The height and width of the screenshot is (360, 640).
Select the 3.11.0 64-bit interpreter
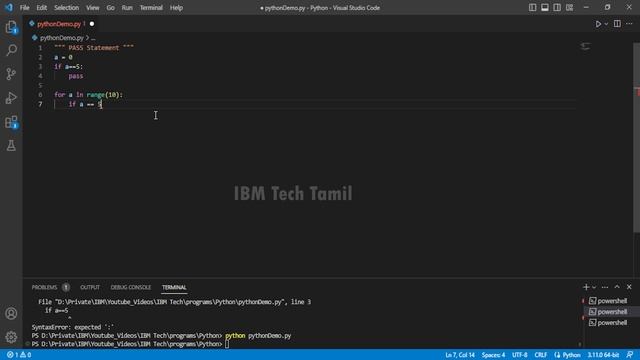pos(603,355)
